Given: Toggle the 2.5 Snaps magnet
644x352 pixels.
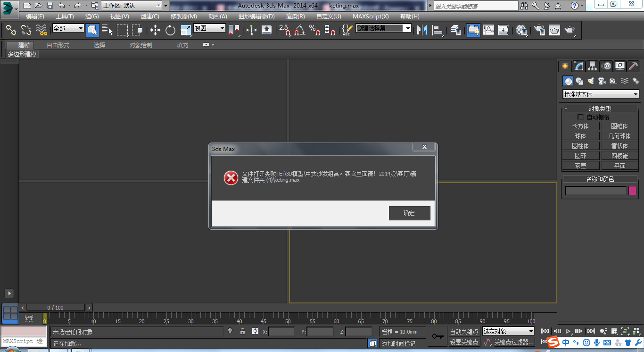Looking at the screenshot, I should click(x=285, y=30).
